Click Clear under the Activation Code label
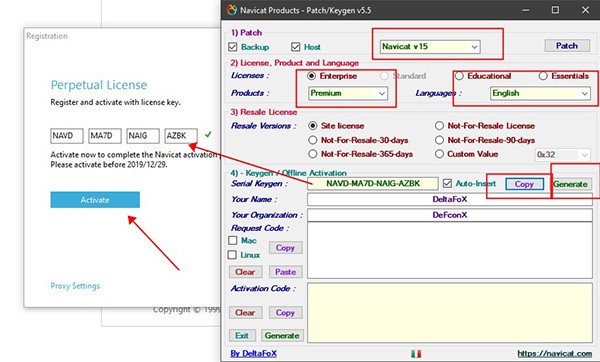Screen dimensions: 600x362 point(245,313)
